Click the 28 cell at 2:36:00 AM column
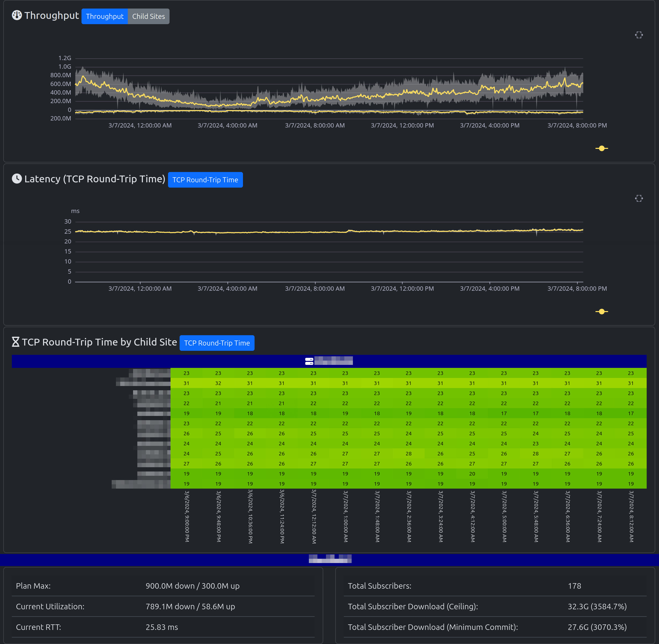 pos(409,454)
